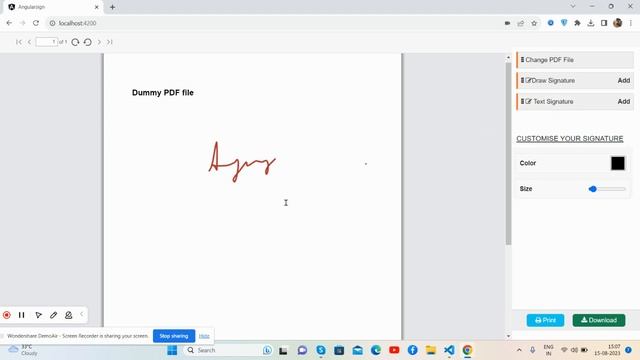Click Stop sharing button
Screen dimensions: 640x360
[174, 336]
